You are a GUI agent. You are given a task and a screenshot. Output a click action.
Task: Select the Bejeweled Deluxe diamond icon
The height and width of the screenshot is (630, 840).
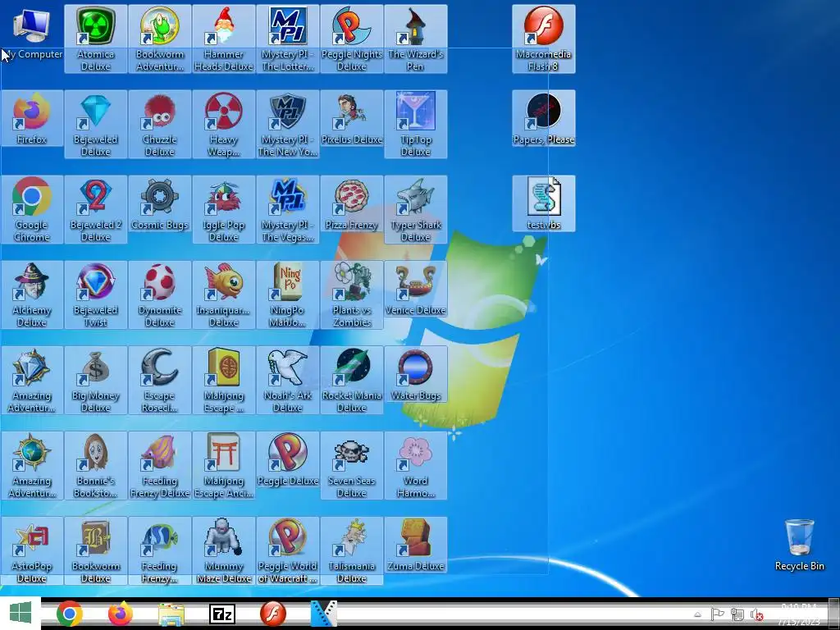click(x=95, y=124)
